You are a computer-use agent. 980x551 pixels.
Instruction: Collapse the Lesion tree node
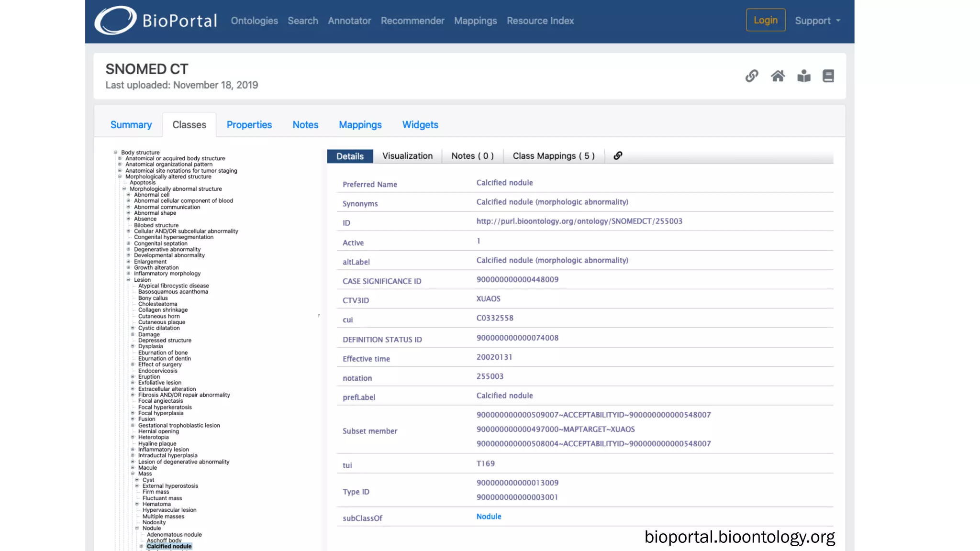pos(128,280)
